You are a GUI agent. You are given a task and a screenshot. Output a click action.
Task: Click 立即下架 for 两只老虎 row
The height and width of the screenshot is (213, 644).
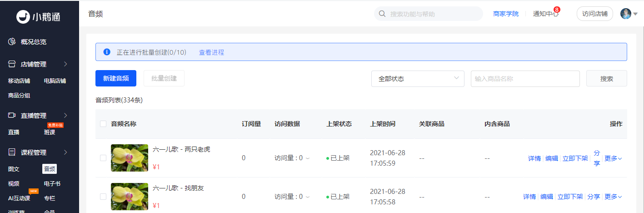575,158
